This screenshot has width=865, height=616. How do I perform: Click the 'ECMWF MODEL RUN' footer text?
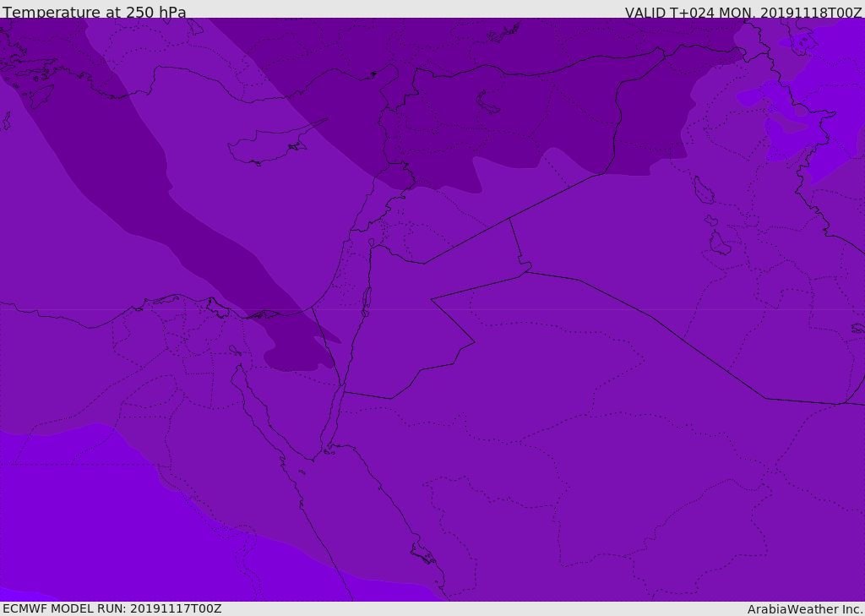coord(112,608)
